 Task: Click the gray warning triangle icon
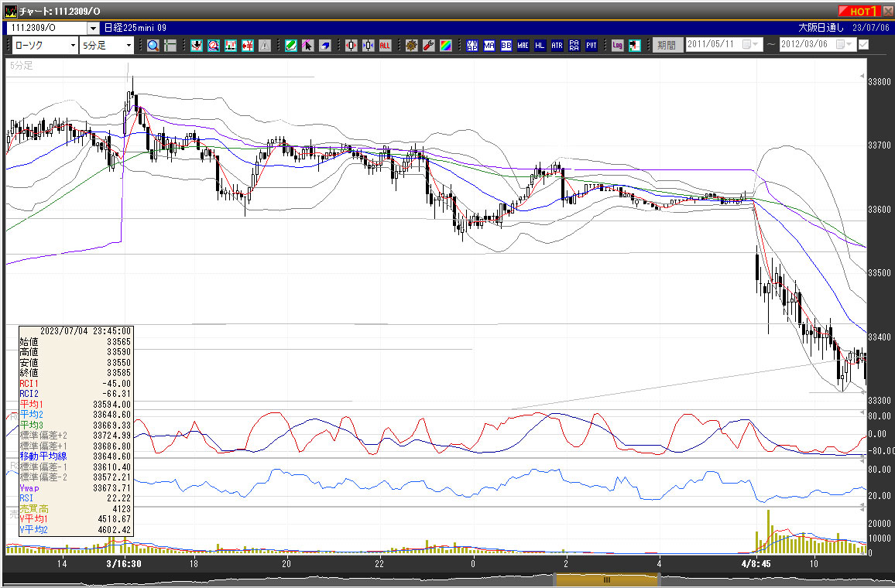[x=265, y=46]
